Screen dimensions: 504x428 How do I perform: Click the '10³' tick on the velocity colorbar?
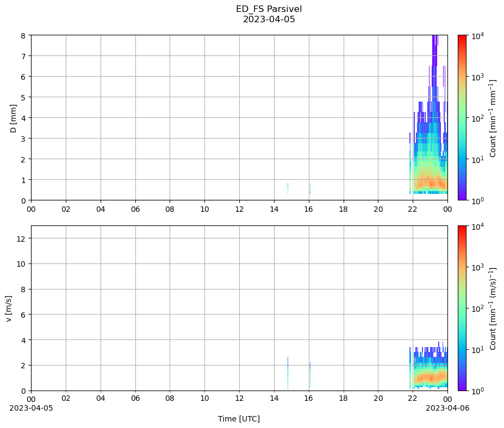478,267
